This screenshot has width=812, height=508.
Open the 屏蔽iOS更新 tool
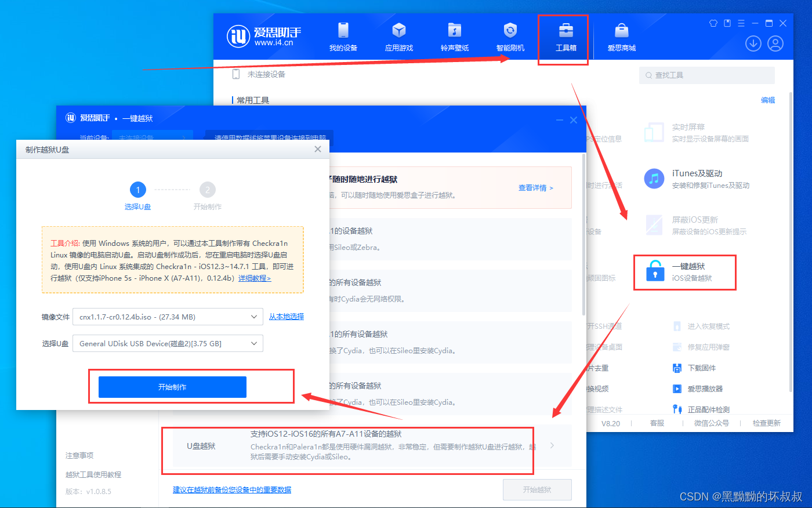point(695,226)
